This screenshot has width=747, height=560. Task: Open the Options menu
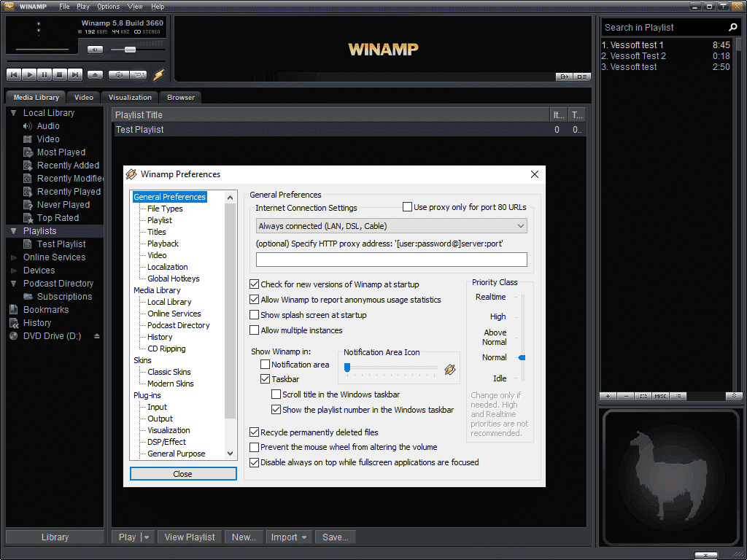click(x=108, y=7)
